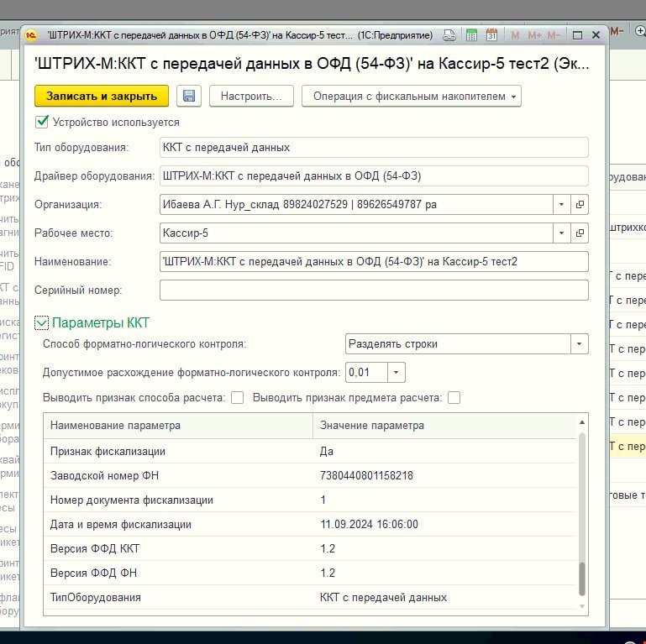Click the 'Записать и закрыть' button
Screen dimensions: 646x644
point(102,96)
